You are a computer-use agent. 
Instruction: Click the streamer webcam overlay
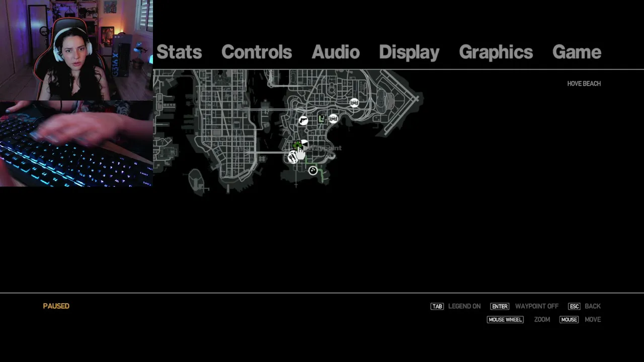(76, 50)
